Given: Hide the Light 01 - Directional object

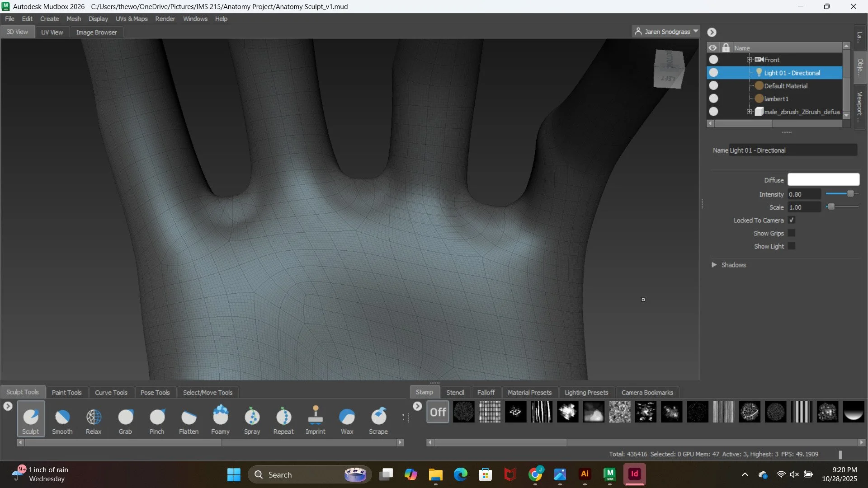Looking at the screenshot, I should (x=713, y=73).
